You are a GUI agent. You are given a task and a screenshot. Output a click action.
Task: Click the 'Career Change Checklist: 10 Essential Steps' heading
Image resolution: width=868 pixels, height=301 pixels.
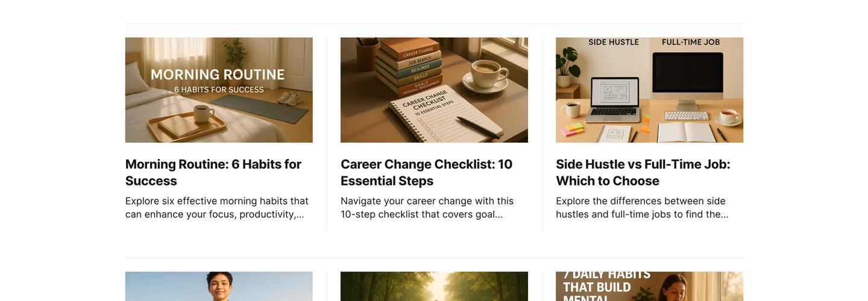427,172
